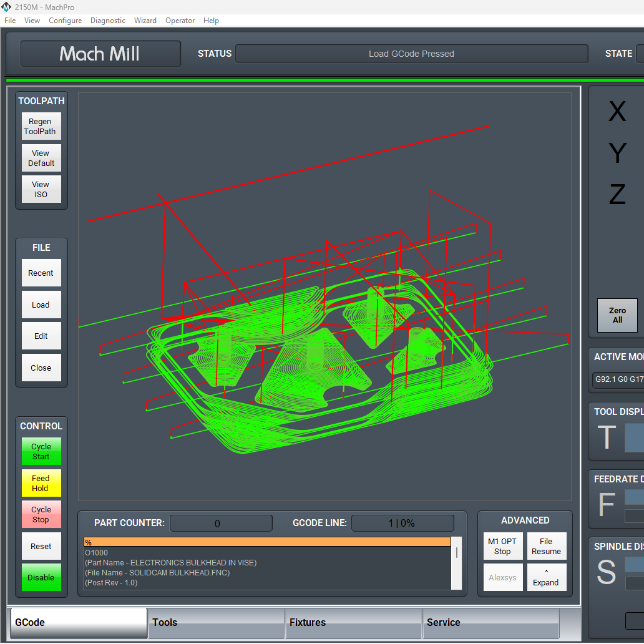The image size is (644, 644).
Task: Select the Part Name ELECTRONICS BULKHEAD line
Action: tap(267, 563)
